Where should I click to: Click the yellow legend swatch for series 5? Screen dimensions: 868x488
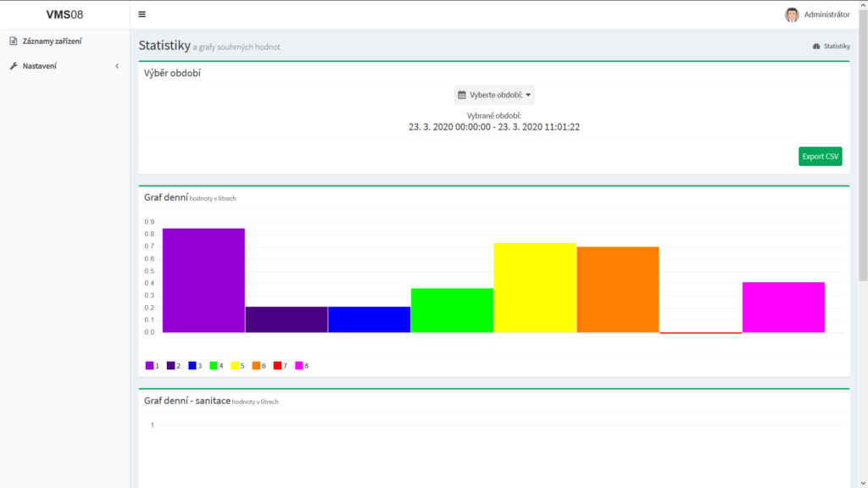(235, 366)
